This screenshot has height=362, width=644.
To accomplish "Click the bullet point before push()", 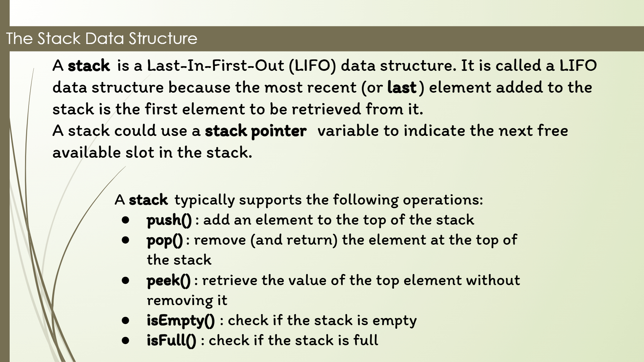I will click(125, 220).
